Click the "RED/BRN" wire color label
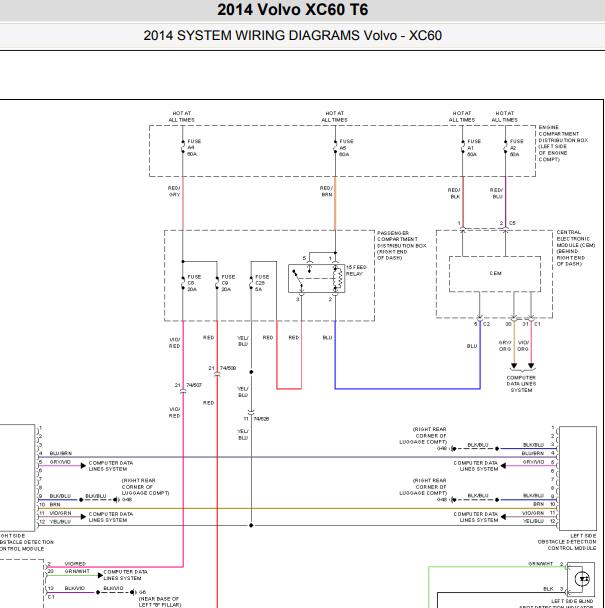 326,191
